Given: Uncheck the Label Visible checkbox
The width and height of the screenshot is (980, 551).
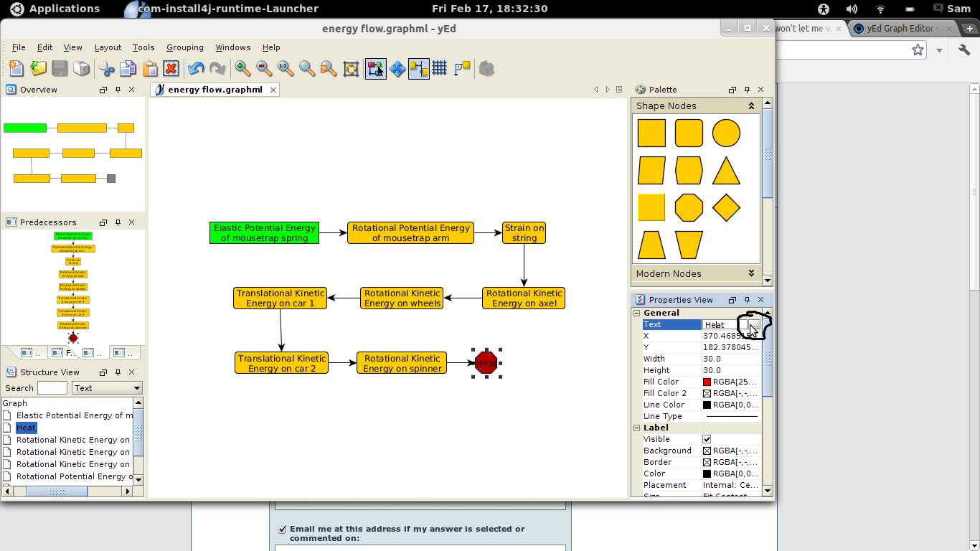Looking at the screenshot, I should point(707,439).
